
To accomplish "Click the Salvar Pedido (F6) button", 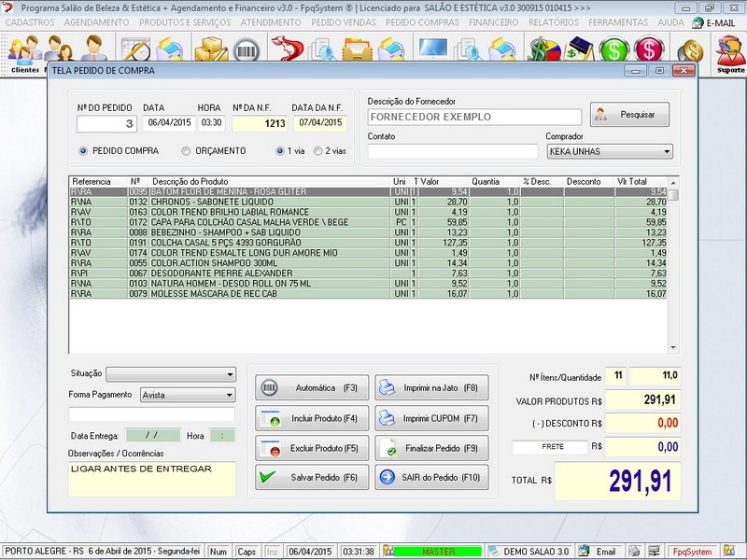I will pyautogui.click(x=311, y=477).
